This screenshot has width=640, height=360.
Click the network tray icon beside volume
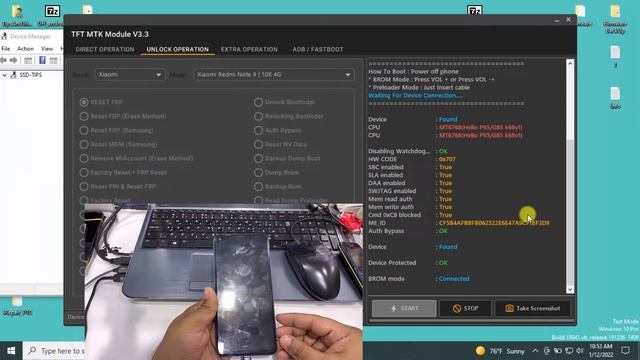569,351
